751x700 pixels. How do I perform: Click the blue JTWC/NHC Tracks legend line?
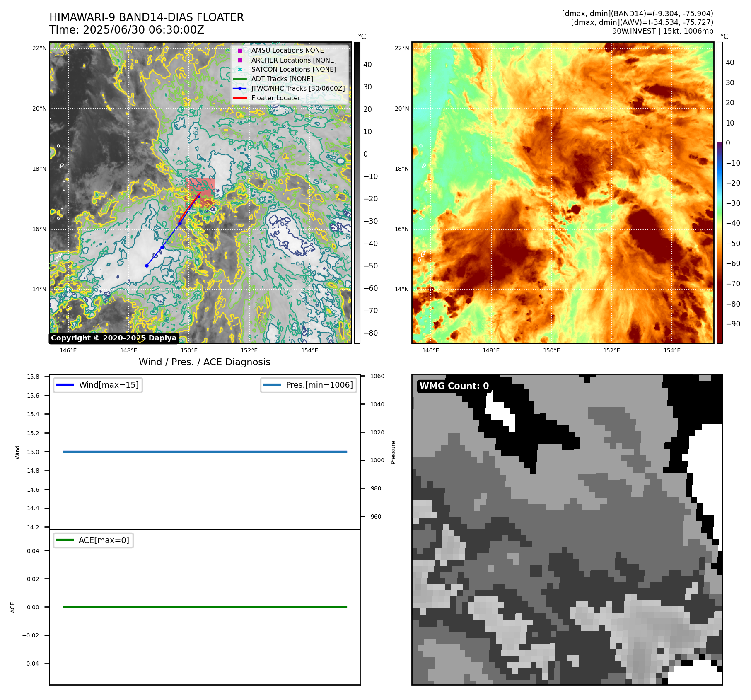(240, 88)
